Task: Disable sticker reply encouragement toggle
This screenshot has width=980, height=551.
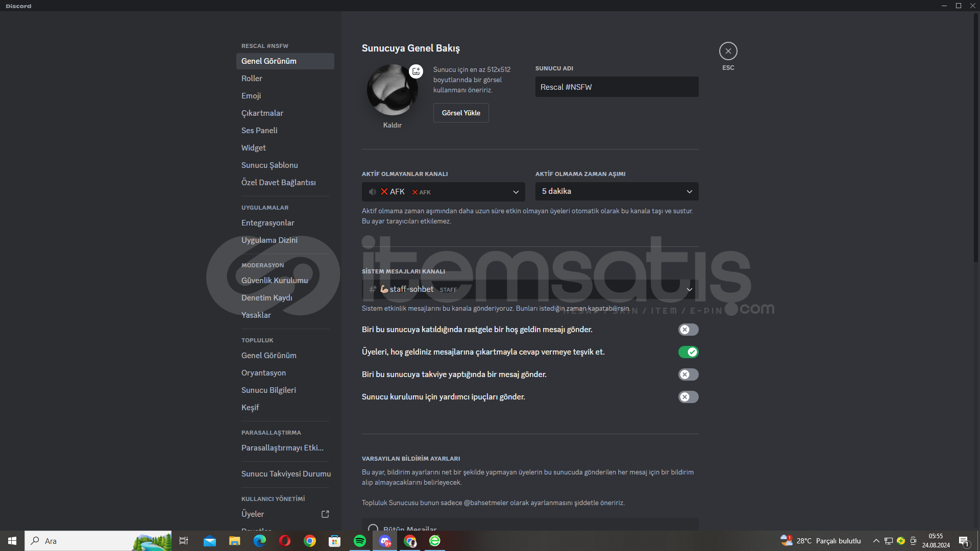Action: pos(688,352)
